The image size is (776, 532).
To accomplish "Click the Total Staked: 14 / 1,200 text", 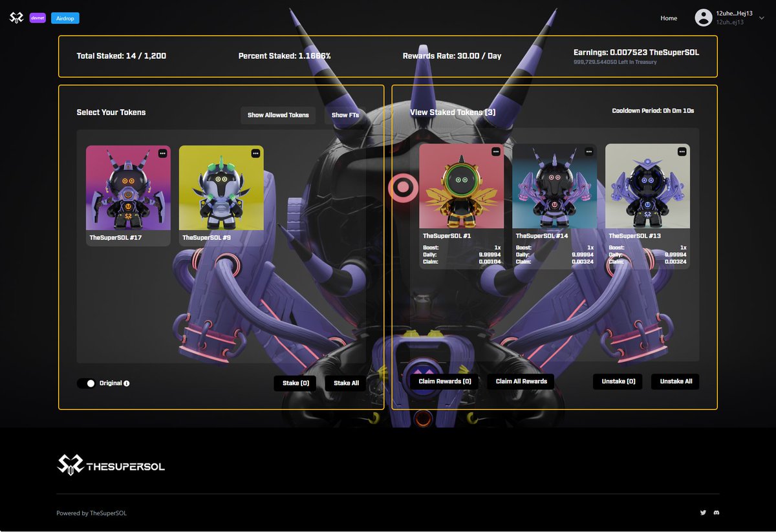I will (x=122, y=56).
